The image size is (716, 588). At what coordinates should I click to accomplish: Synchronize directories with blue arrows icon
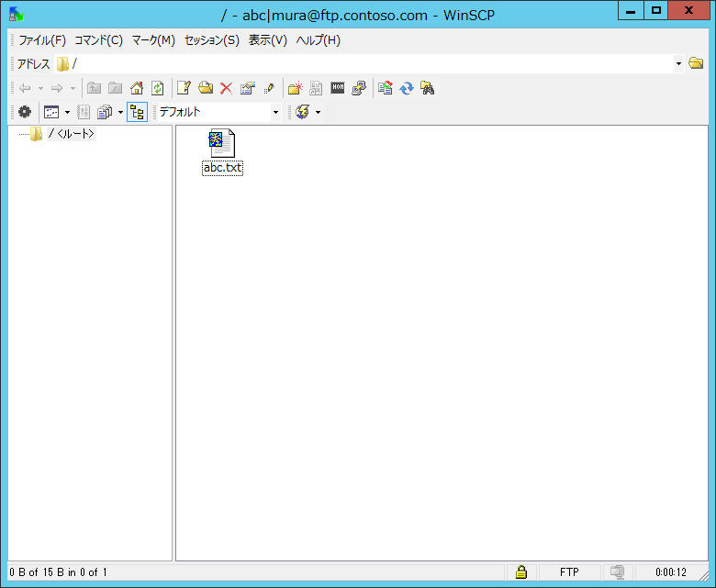tap(406, 88)
